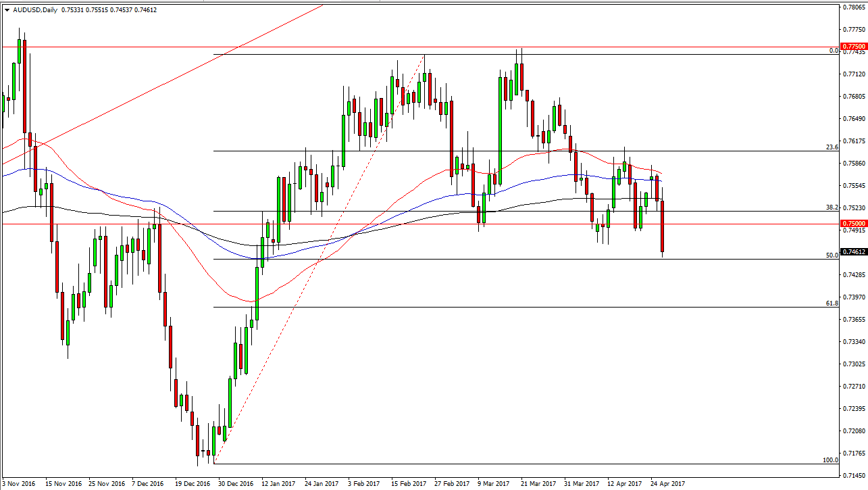Click the 21 Mar 2017 date label

click(x=538, y=484)
